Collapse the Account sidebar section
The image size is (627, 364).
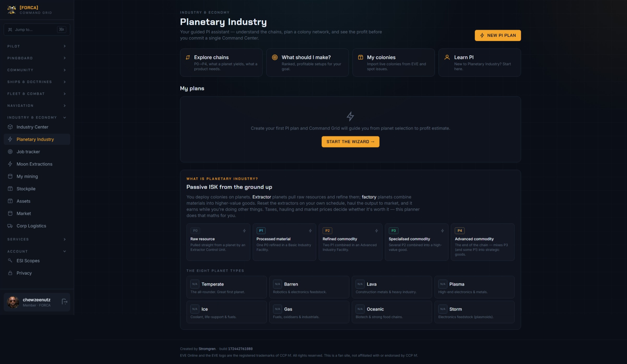(37, 251)
